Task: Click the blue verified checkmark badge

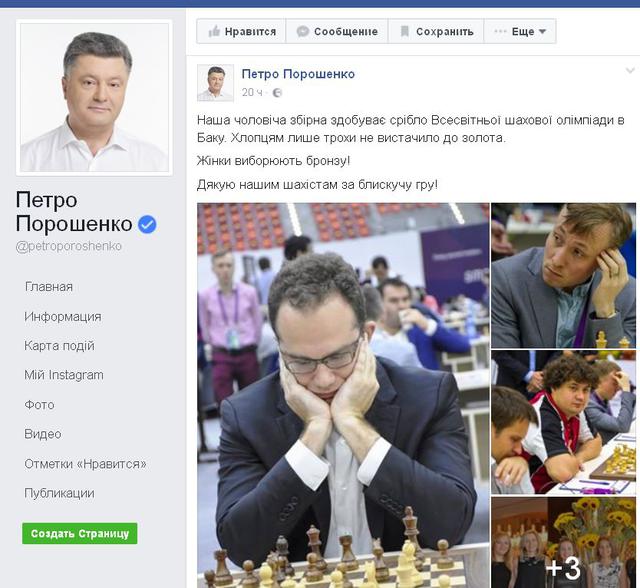Action: click(x=147, y=224)
